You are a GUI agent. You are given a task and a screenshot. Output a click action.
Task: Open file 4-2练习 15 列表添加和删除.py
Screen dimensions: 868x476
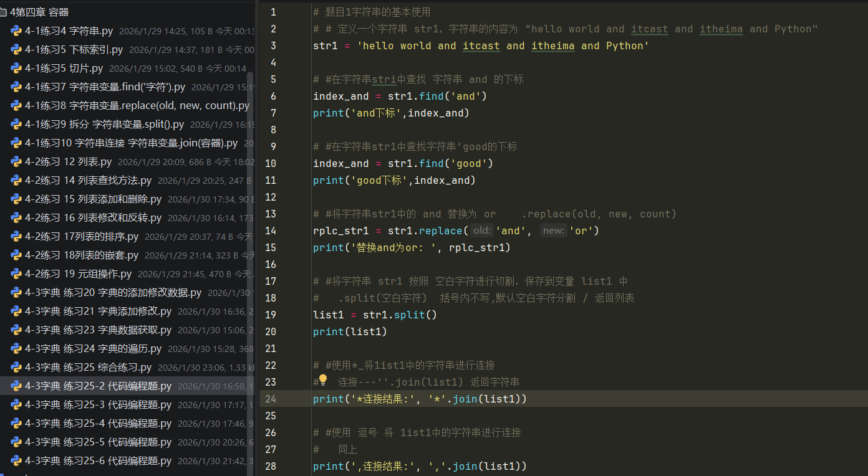coord(93,199)
